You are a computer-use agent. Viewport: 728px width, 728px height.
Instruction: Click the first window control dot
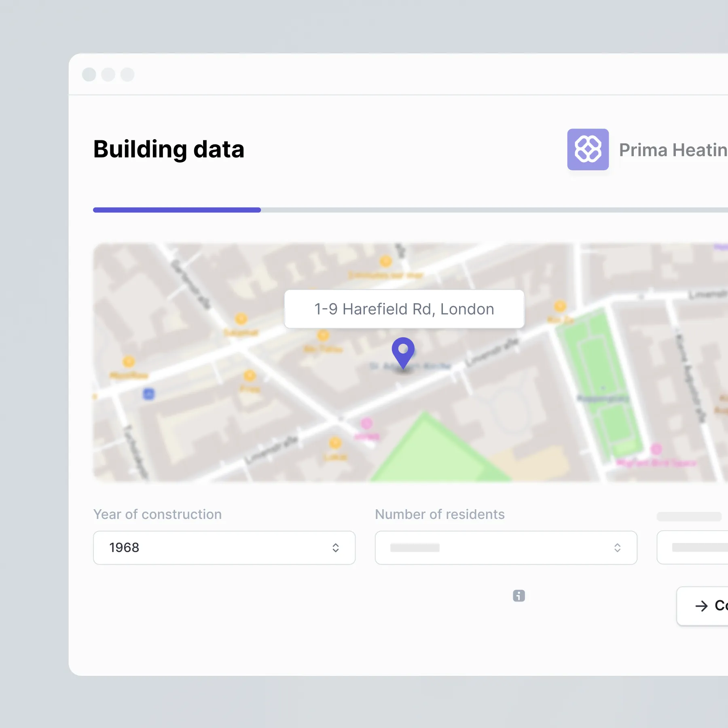click(89, 74)
